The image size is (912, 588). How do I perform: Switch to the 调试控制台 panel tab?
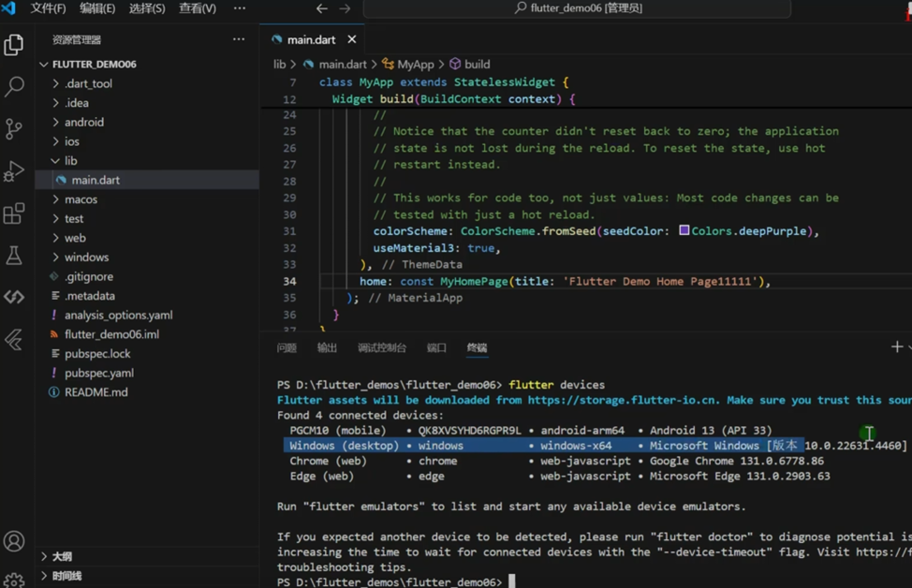382,347
